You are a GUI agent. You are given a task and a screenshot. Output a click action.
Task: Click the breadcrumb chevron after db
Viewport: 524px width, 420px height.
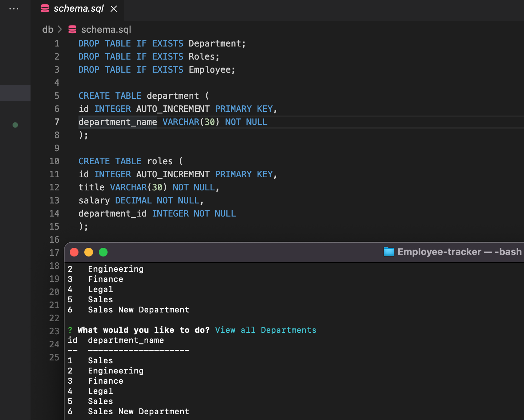click(x=60, y=29)
